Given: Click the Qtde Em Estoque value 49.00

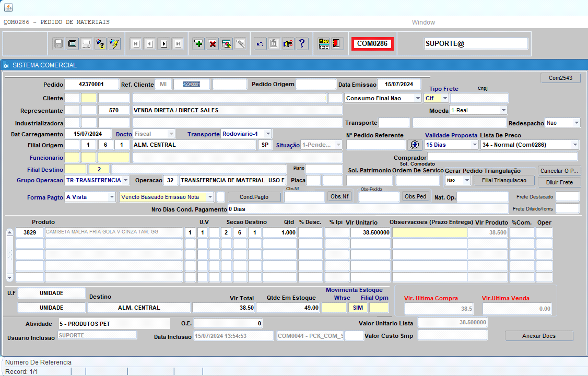Looking at the screenshot, I should [288, 308].
